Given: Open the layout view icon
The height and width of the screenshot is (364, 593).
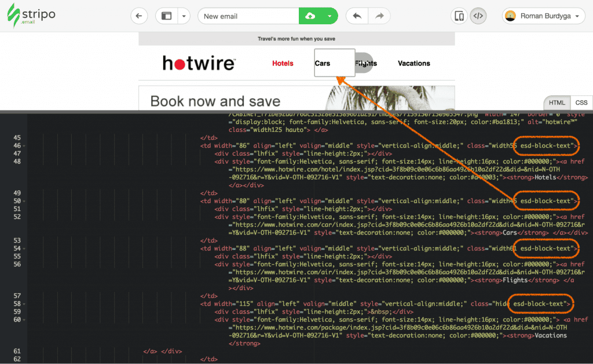Looking at the screenshot, I should (167, 16).
